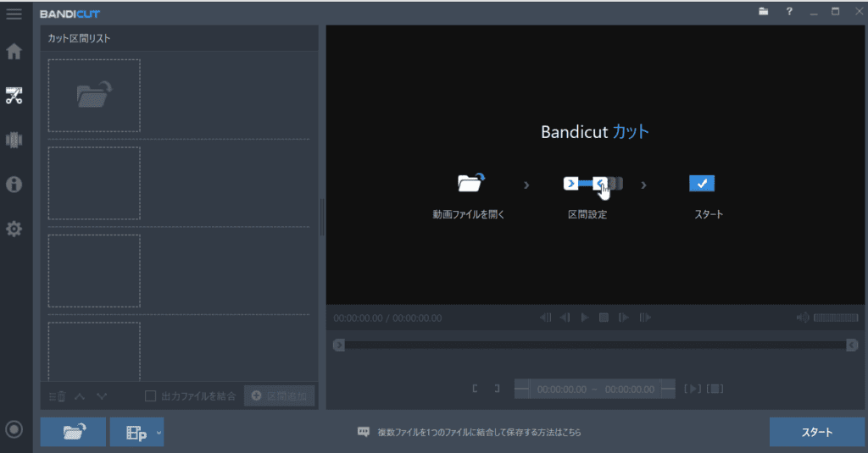Click the panel splitter handle
Screen dimensions: 868x453
pos(322,217)
